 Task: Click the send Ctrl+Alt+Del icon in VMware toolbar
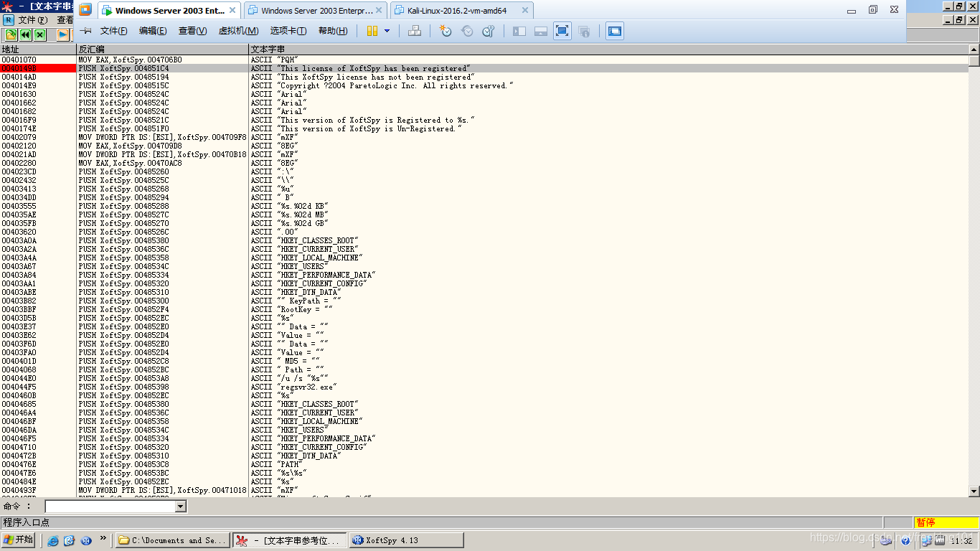point(414,31)
